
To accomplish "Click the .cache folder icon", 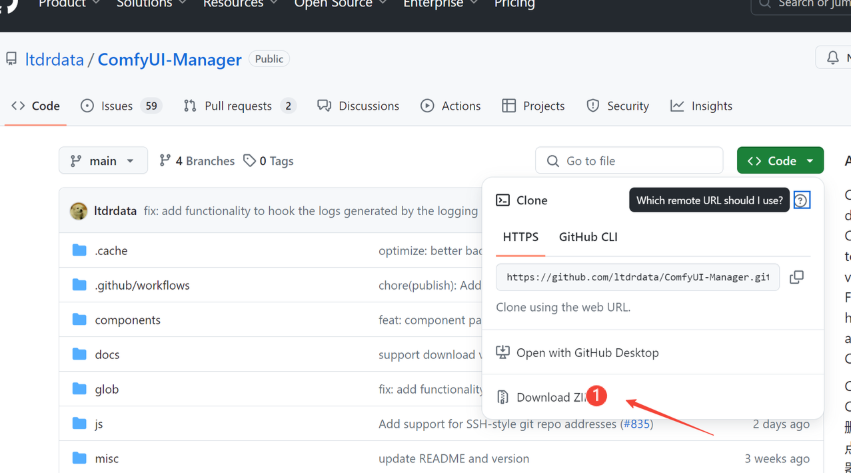I will 79,250.
